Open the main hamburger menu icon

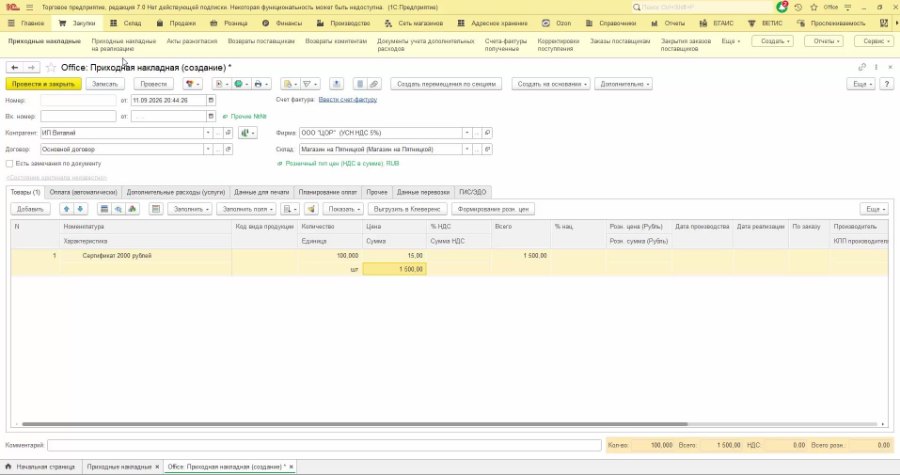(29, 7)
